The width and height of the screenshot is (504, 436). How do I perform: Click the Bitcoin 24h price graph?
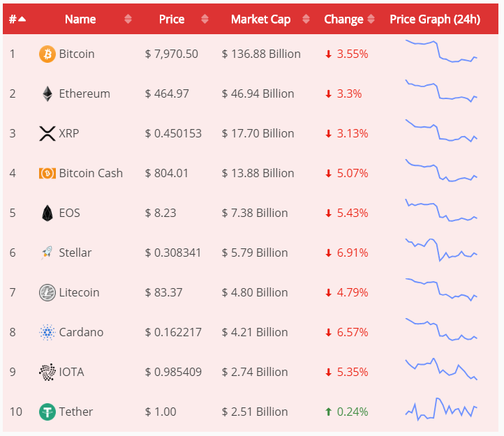click(x=441, y=52)
